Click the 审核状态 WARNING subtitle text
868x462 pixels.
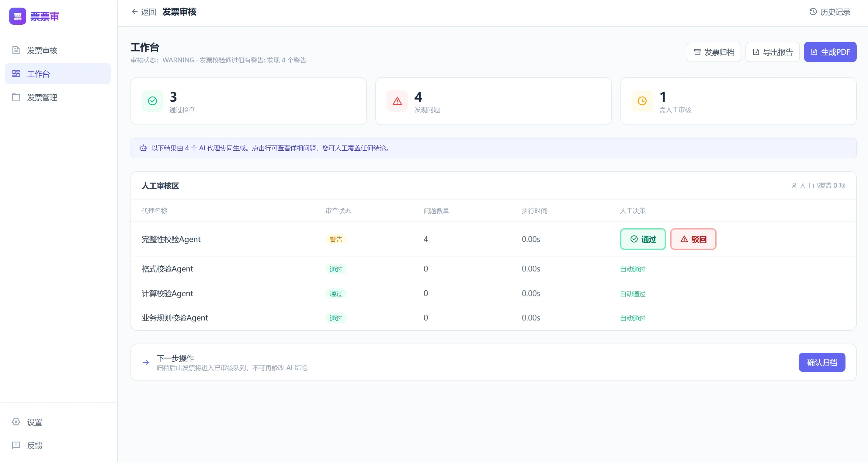(x=218, y=60)
